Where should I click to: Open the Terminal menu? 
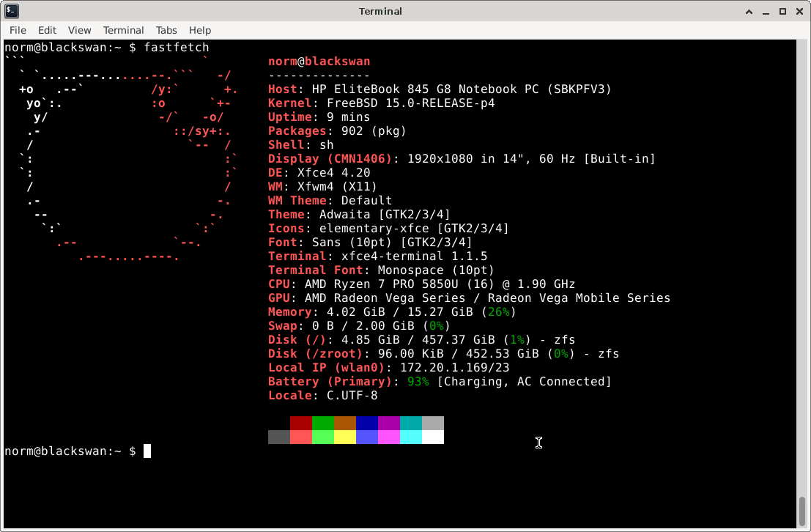(x=123, y=30)
